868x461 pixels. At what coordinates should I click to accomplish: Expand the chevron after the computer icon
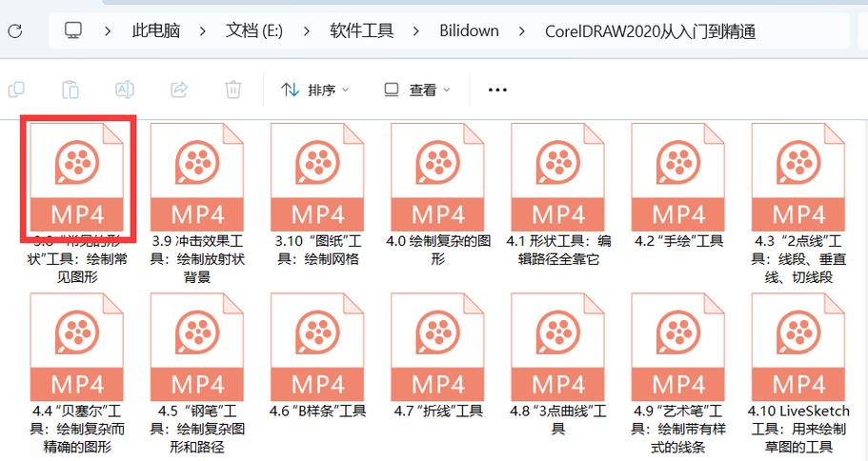click(x=108, y=31)
